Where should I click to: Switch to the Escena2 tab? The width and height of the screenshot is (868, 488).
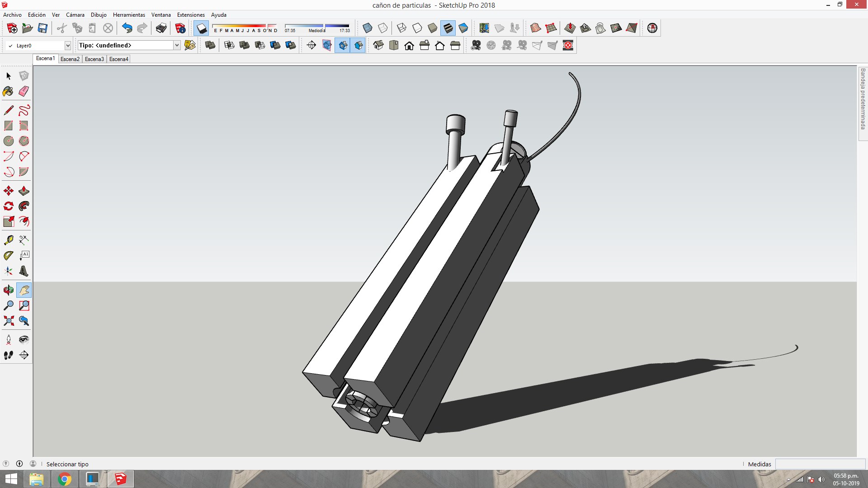pos(70,59)
